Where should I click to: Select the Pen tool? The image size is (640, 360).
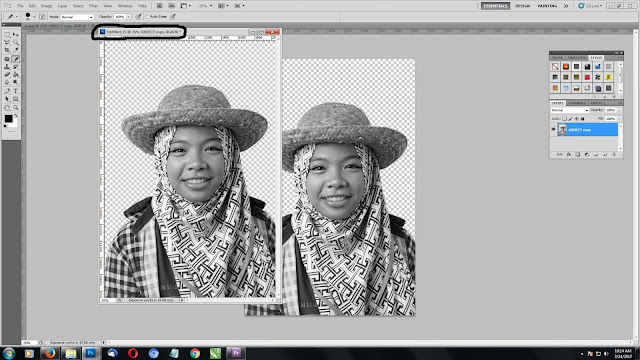click(7, 91)
